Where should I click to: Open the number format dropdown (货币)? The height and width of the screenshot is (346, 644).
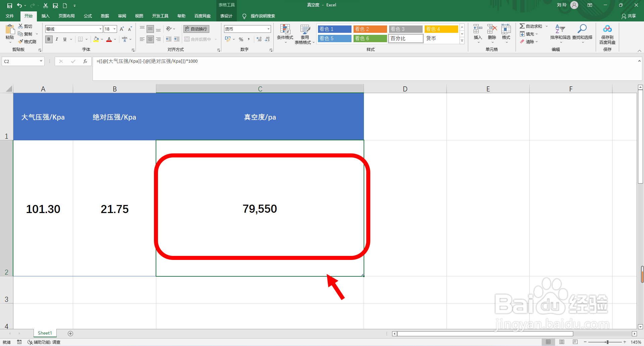tap(268, 29)
